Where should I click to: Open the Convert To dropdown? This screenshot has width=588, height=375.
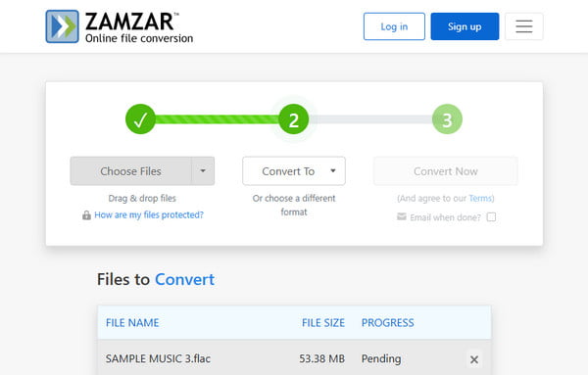click(x=294, y=171)
